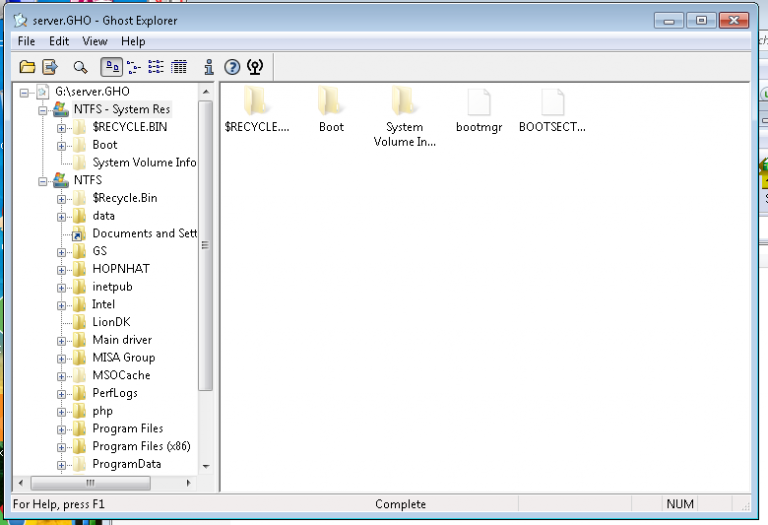Image resolution: width=768 pixels, height=525 pixels.
Task: Switch to Large Icons view mode
Action: point(111,67)
